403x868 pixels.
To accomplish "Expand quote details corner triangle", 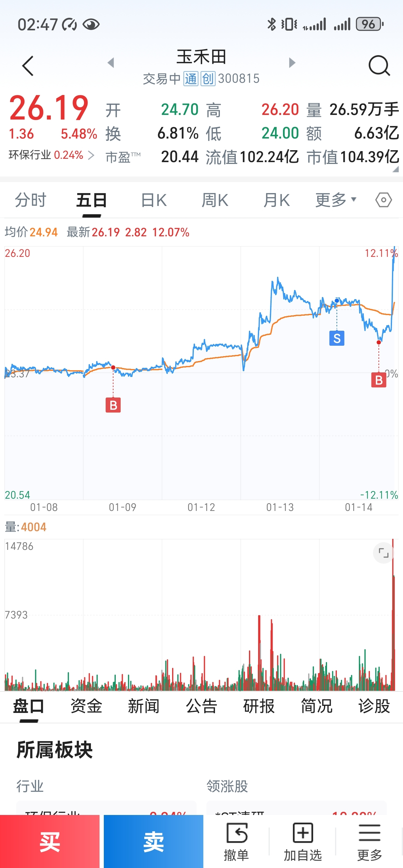I will (395, 169).
